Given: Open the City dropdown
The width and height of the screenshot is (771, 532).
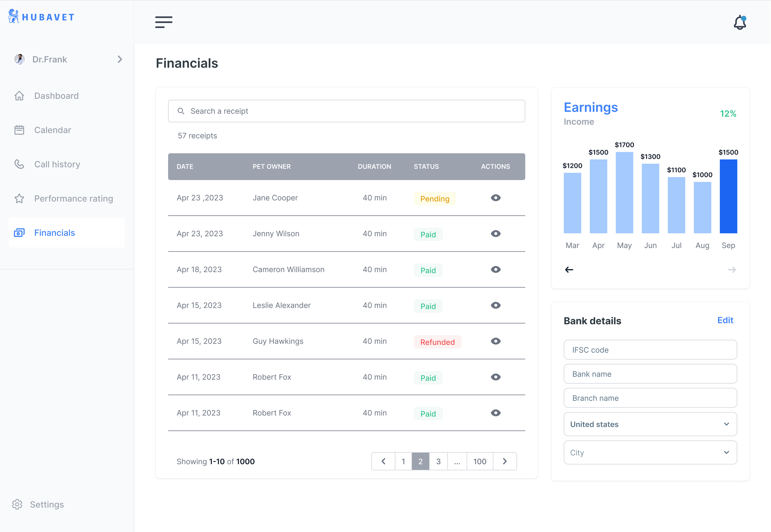Looking at the screenshot, I should (x=650, y=452).
